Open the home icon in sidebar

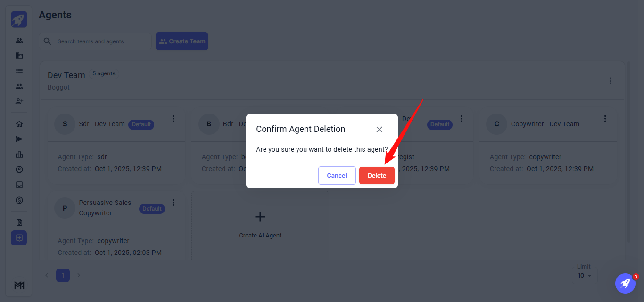point(19,124)
